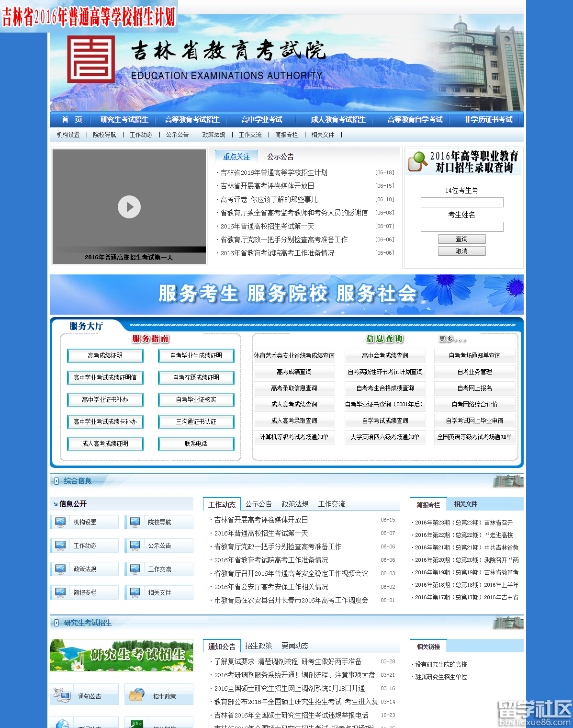Open the 自考毕业生成绩证明 button
Screen dimensions: 573x728
[196, 355]
